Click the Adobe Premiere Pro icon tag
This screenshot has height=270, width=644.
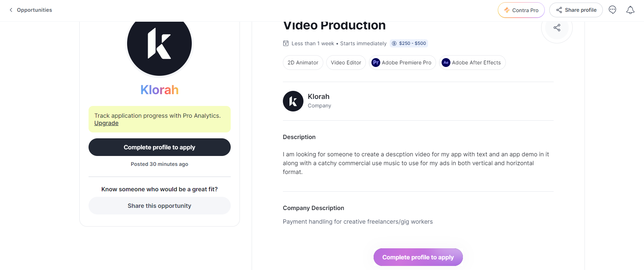pyautogui.click(x=402, y=63)
